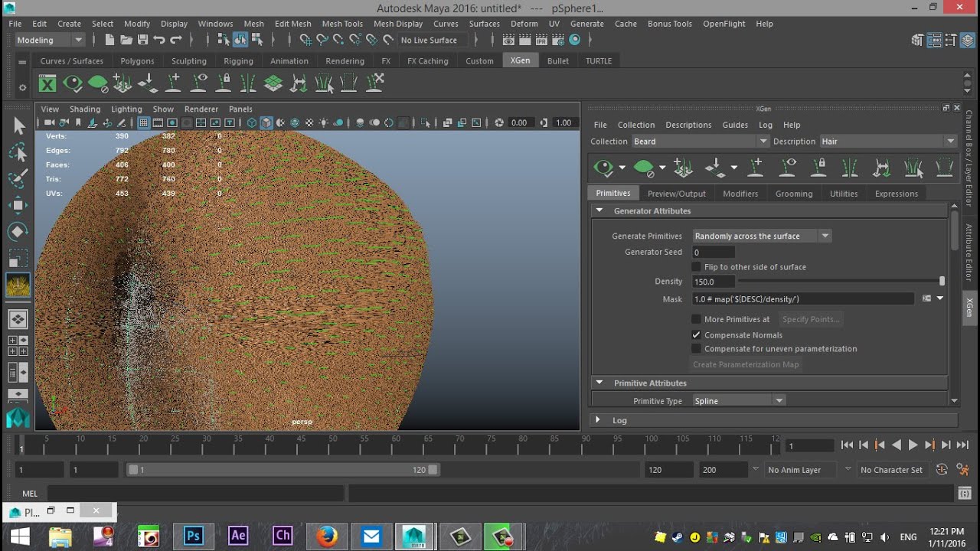Screen dimensions: 980x551
Task: Open Firefox from the taskbar
Action: click(327, 536)
